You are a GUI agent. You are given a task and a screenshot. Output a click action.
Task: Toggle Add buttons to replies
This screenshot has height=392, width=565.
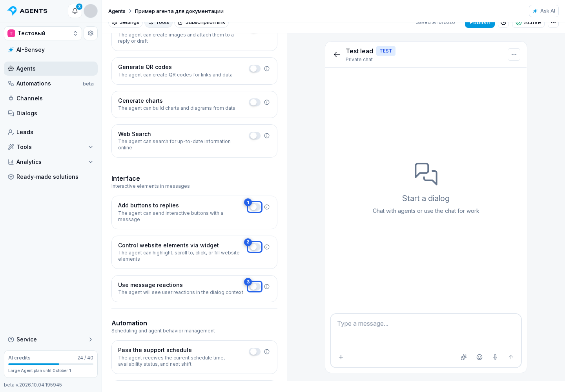pyautogui.click(x=255, y=207)
